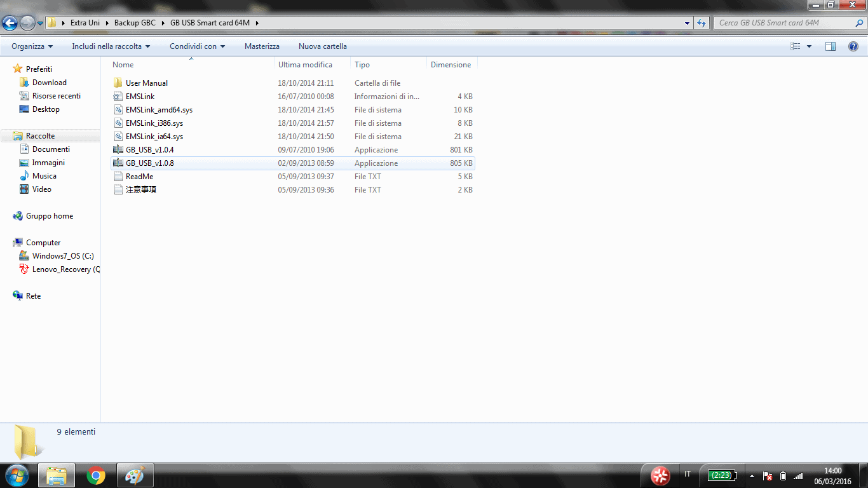Viewport: 868px width, 488px height.
Task: Open Chrome from the taskbar
Action: pos(96,475)
